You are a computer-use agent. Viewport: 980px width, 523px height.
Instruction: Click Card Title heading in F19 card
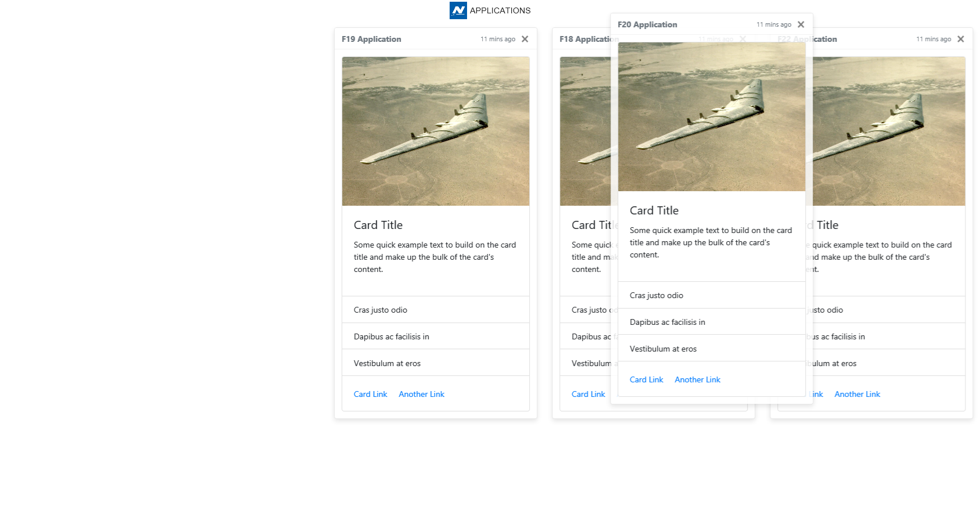tap(378, 225)
